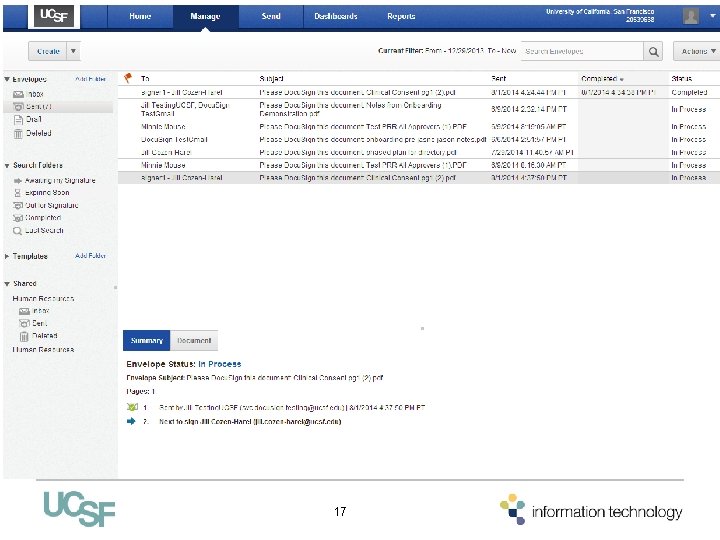Click the Last Search magnifier icon
This screenshot has width=720, height=540.
pos(17,231)
